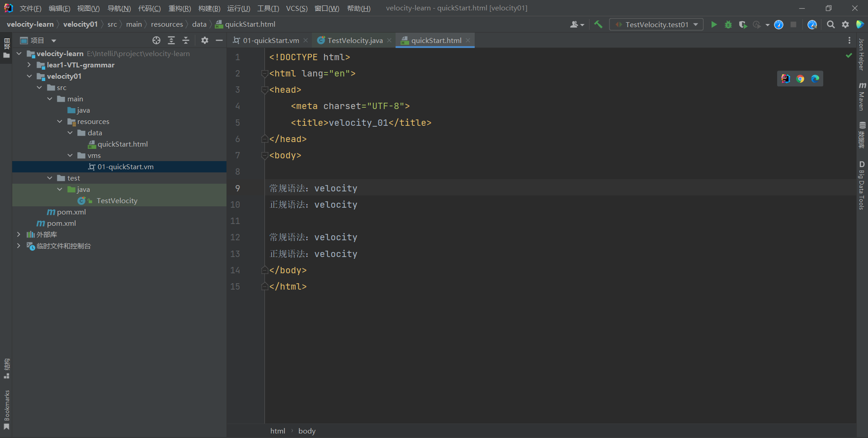Start debugging with the bug icon
This screenshot has height=438, width=868.
tap(728, 24)
